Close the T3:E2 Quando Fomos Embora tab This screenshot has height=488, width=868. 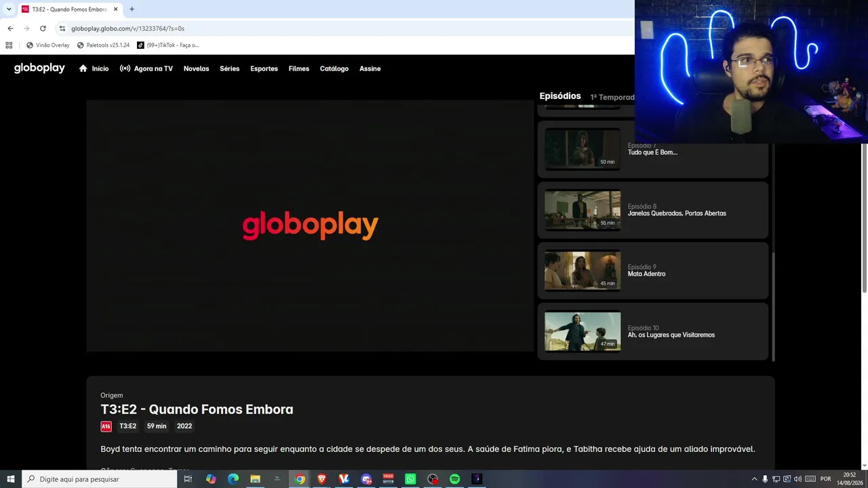point(116,9)
